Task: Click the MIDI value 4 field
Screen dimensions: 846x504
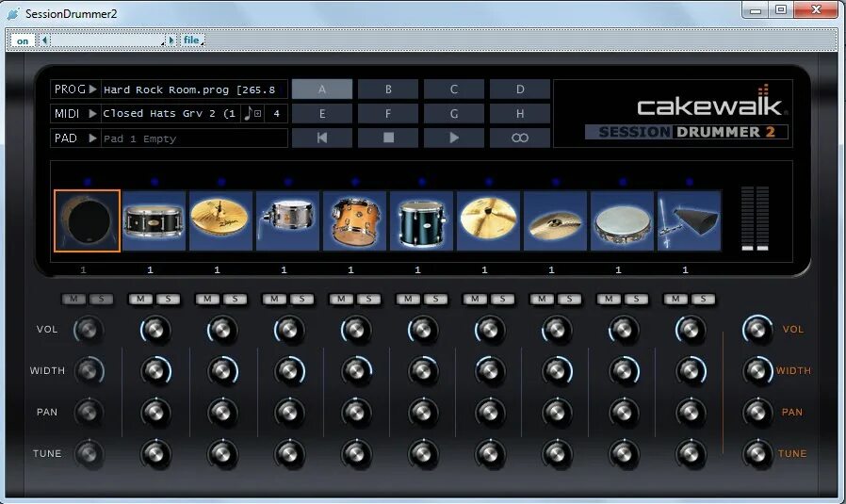Action: [276, 114]
